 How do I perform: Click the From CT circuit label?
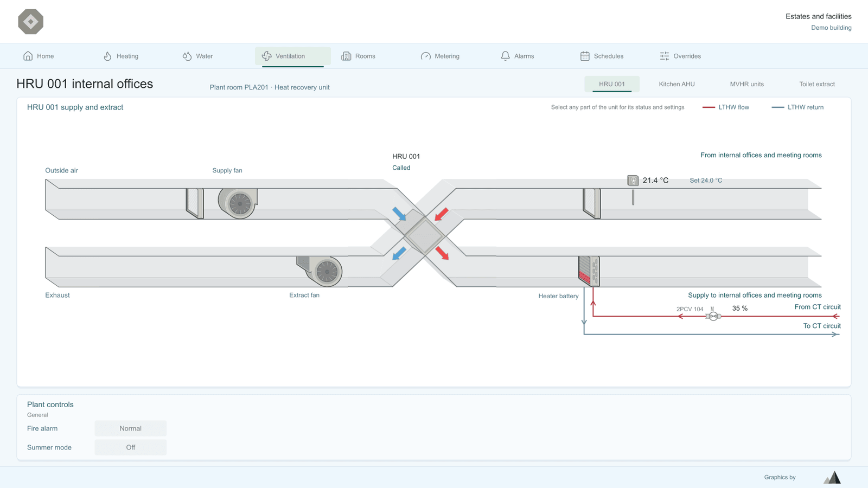point(818,307)
